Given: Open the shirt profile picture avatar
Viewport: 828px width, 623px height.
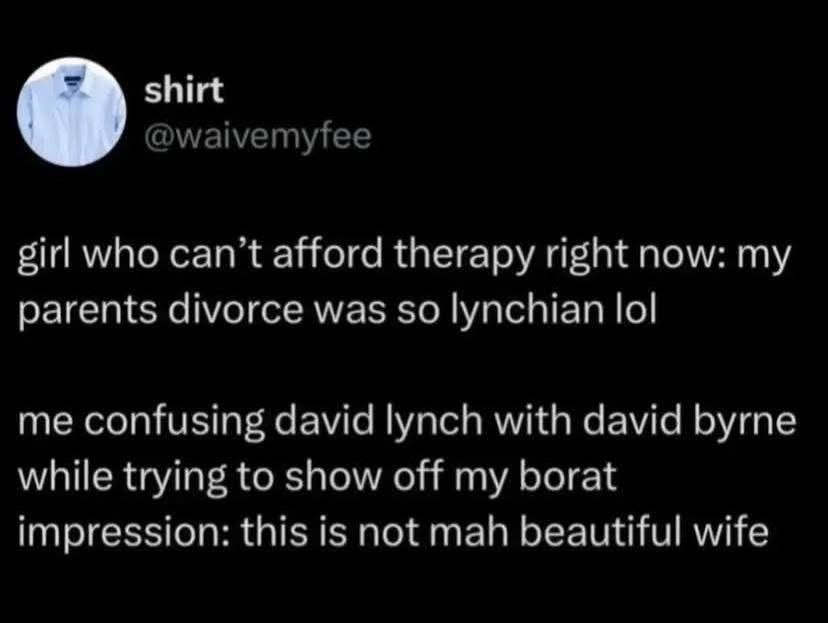Looking at the screenshot, I should pyautogui.click(x=71, y=112).
